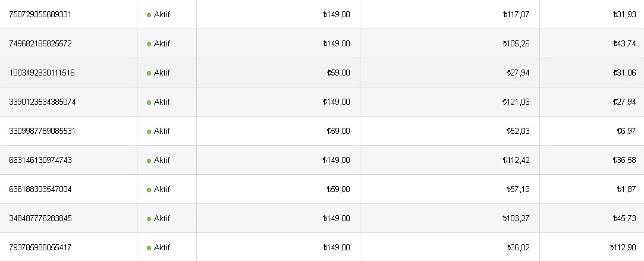Click the ₺121,06 spent amount cell
Viewport: 644px width, 261px height.
(x=516, y=102)
